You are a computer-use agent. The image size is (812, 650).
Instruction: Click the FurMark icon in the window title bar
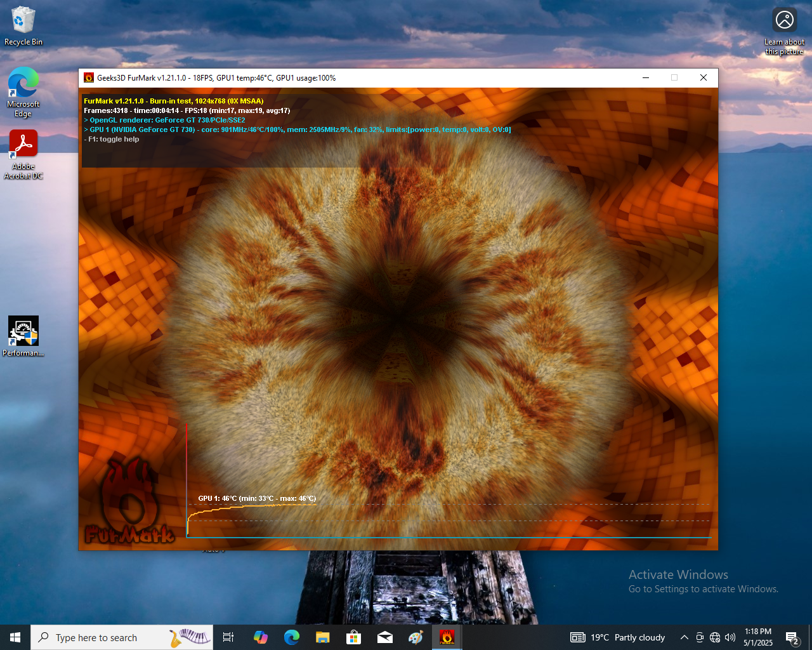pos(89,77)
